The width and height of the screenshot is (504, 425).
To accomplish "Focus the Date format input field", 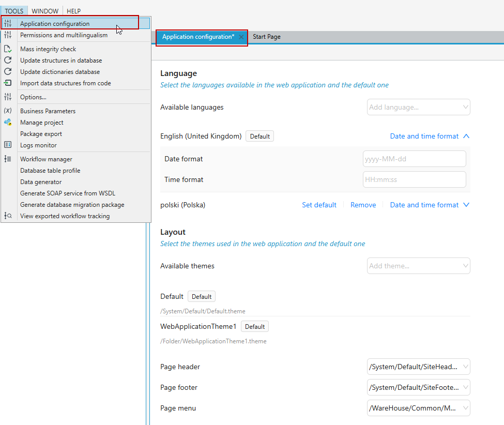I will [x=415, y=159].
